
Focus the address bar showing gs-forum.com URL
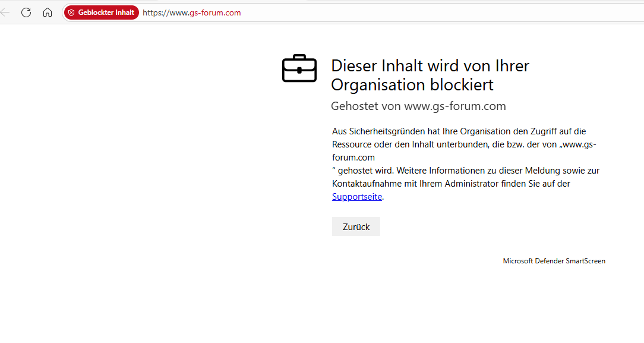coord(353,12)
